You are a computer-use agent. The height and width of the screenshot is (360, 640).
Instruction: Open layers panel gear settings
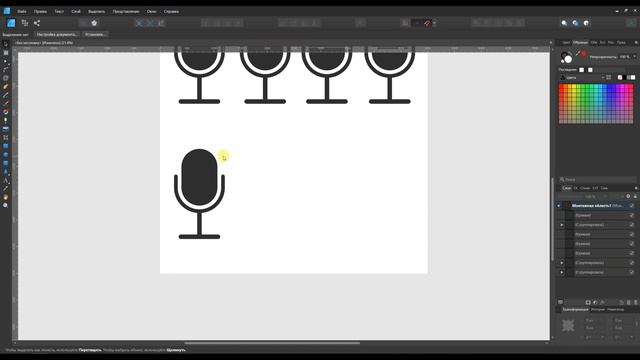point(628,196)
